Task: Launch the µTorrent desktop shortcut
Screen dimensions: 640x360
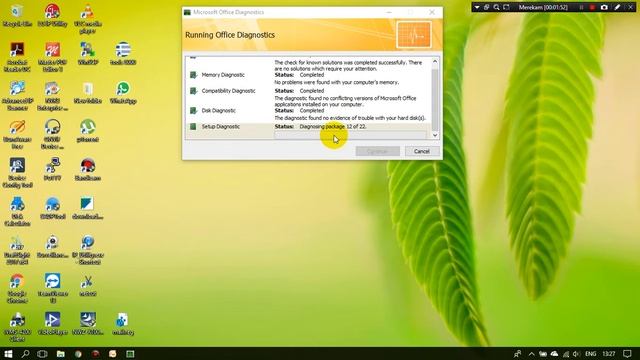Action: tap(87, 131)
